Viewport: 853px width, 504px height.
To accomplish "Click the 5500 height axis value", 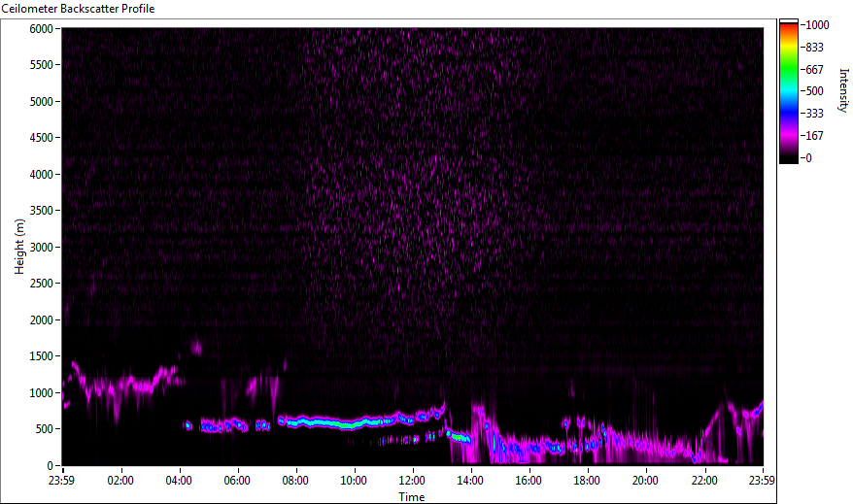I will [42, 65].
